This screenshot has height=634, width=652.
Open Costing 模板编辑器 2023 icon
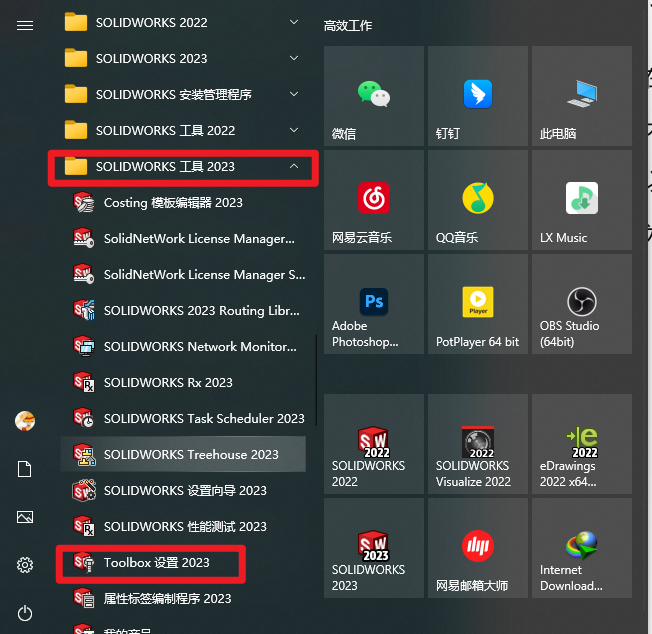click(x=84, y=202)
